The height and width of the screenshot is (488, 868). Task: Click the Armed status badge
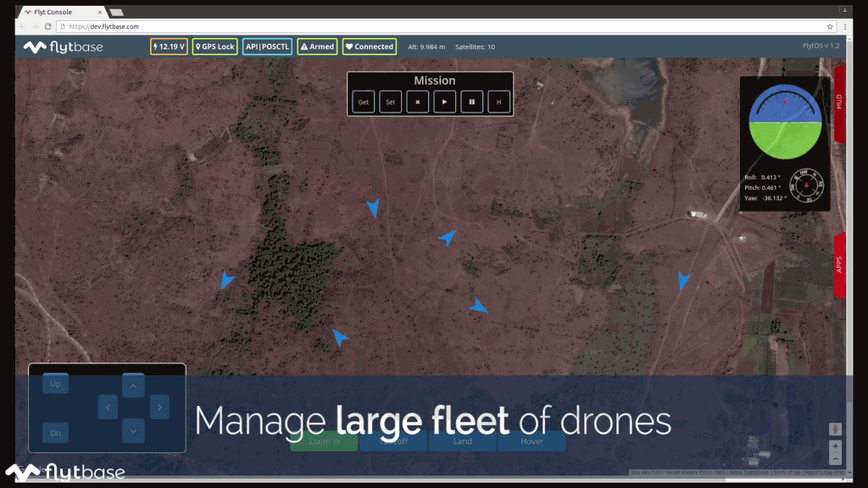[x=317, y=47]
